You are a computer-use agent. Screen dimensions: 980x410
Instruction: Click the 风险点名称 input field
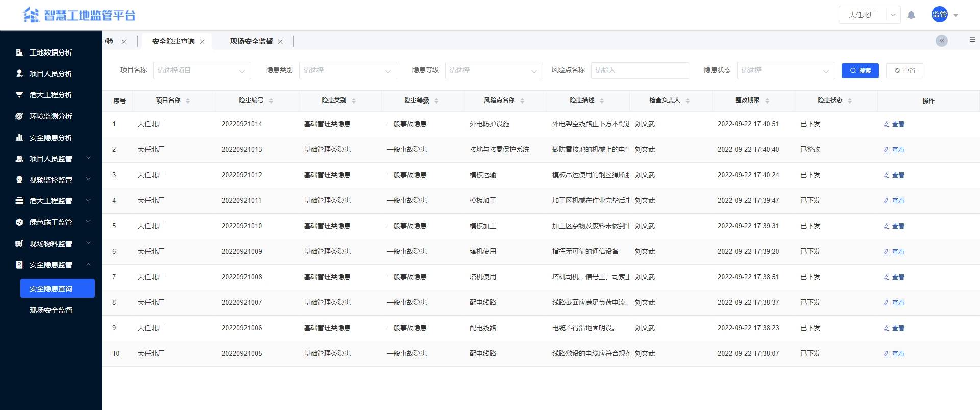point(640,70)
